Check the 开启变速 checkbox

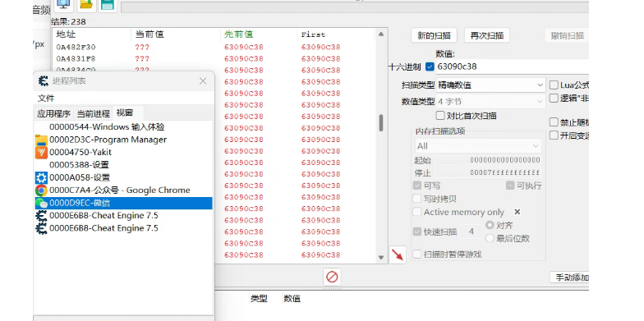(x=554, y=135)
